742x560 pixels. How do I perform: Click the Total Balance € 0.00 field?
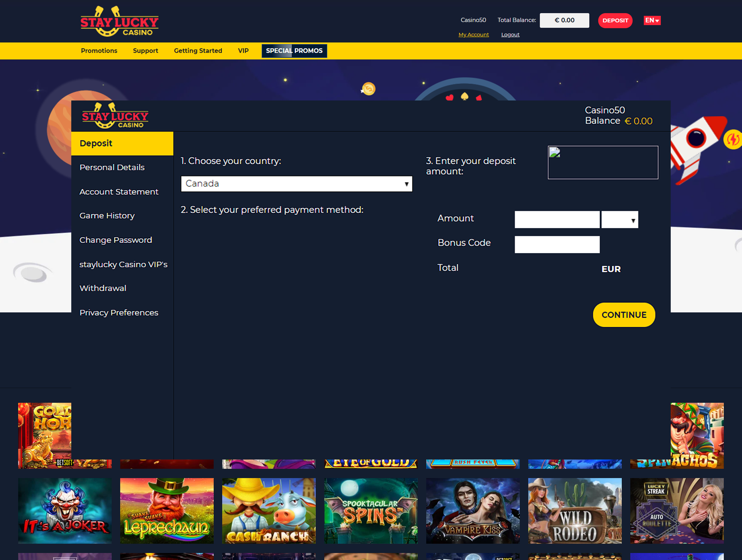click(564, 20)
